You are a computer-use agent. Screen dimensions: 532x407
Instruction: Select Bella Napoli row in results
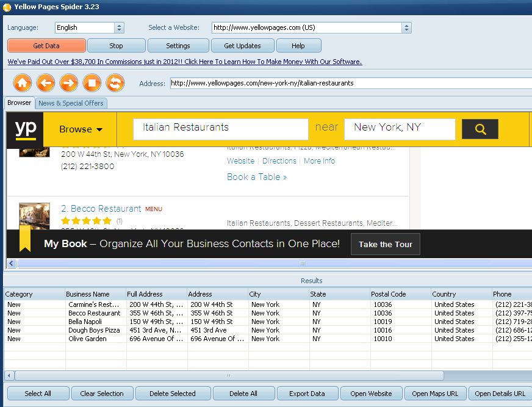[268, 322]
